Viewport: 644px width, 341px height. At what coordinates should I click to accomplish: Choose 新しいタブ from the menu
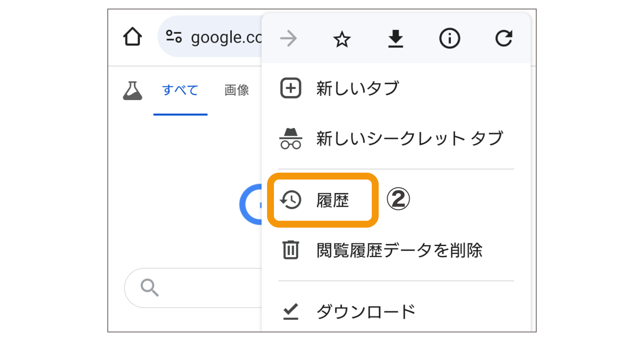click(358, 88)
